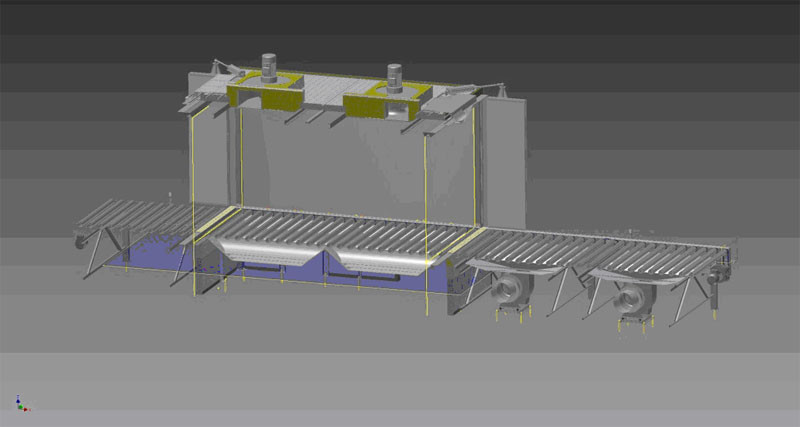Select the left motor on top
The image size is (800, 427).
pos(269,66)
